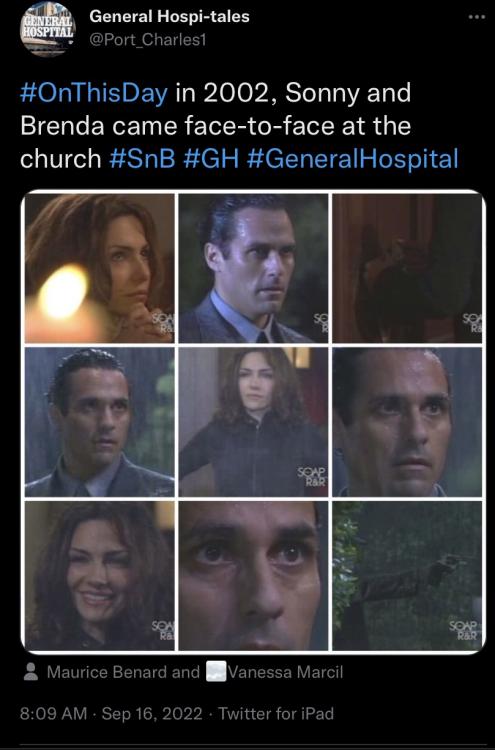View bottom middle close-up of man's eyes
This screenshot has width=495, height=750.
(x=253, y=575)
